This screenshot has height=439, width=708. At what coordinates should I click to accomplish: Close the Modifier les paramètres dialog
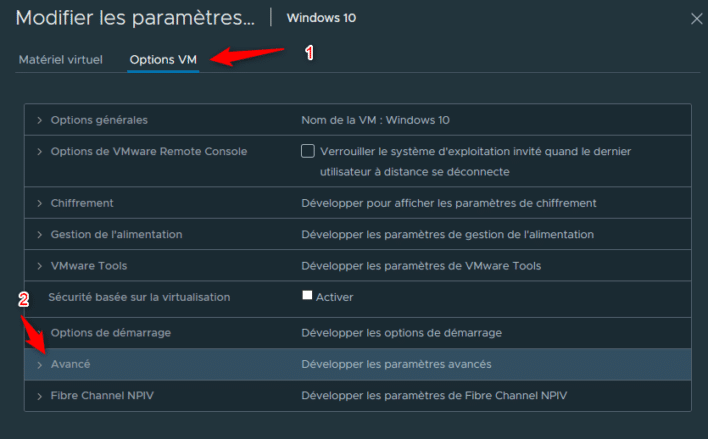[x=697, y=18]
